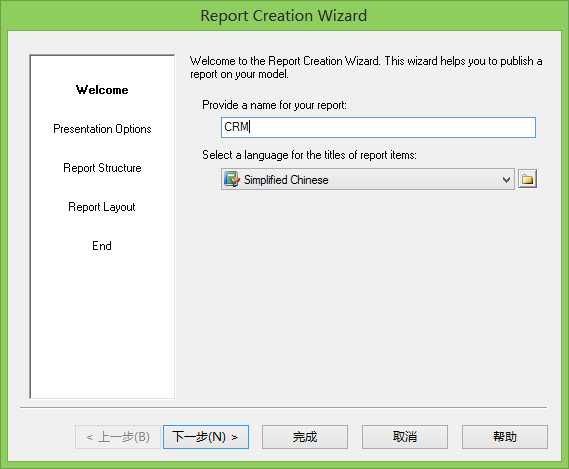This screenshot has height=469, width=569.
Task: Click the welcome description paragraph
Action: [x=366, y=68]
